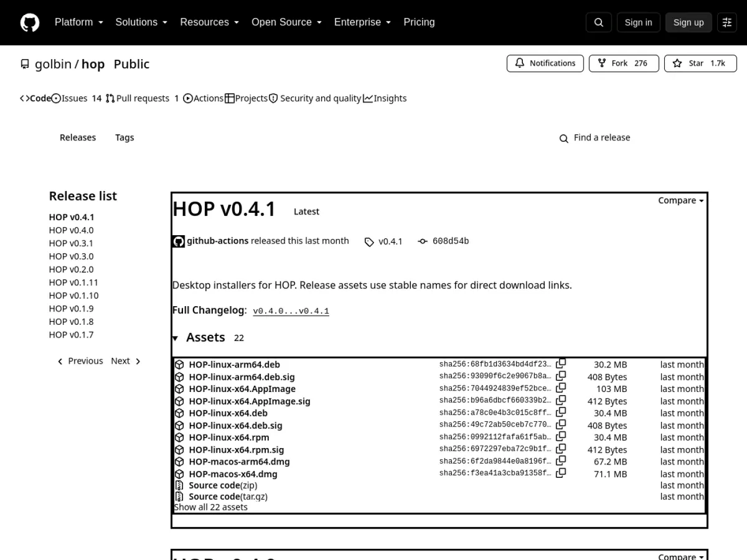Go to Previous page of release list
This screenshot has height=560, width=747.
coord(80,361)
